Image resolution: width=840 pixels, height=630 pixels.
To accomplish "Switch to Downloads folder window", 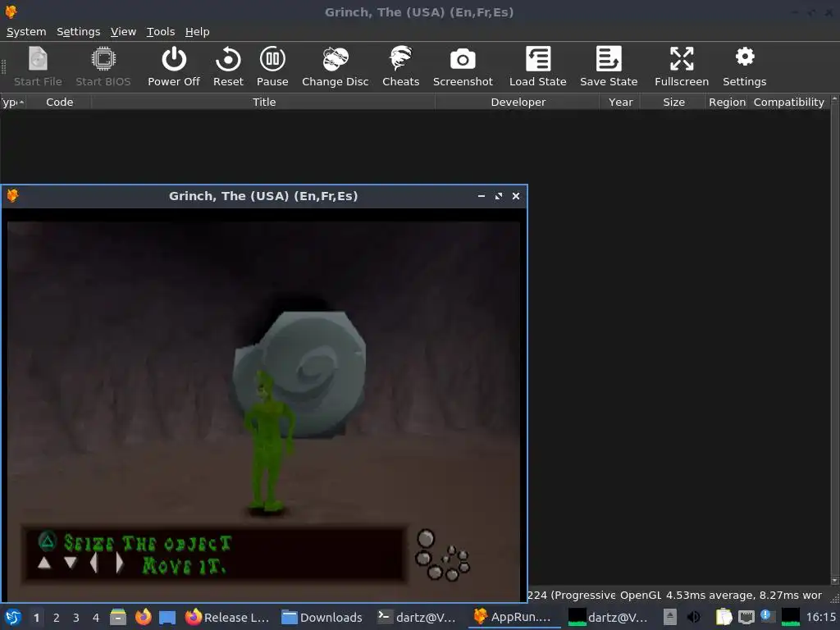I will click(322, 617).
